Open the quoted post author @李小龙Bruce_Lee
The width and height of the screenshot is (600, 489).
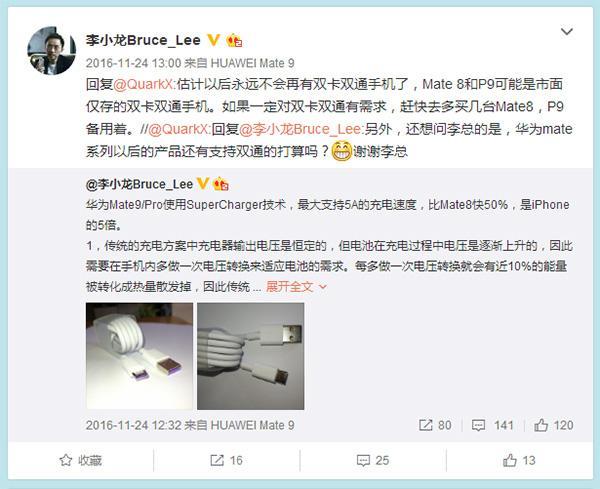point(139,184)
